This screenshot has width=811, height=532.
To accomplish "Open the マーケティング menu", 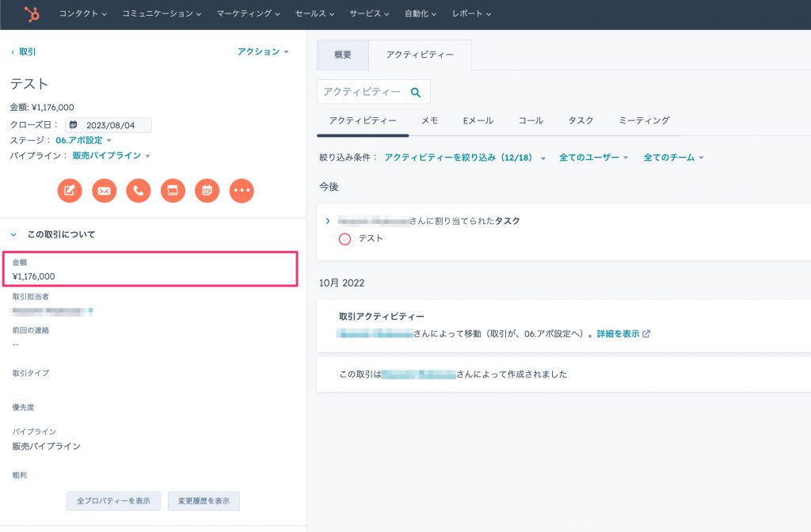I will (248, 14).
